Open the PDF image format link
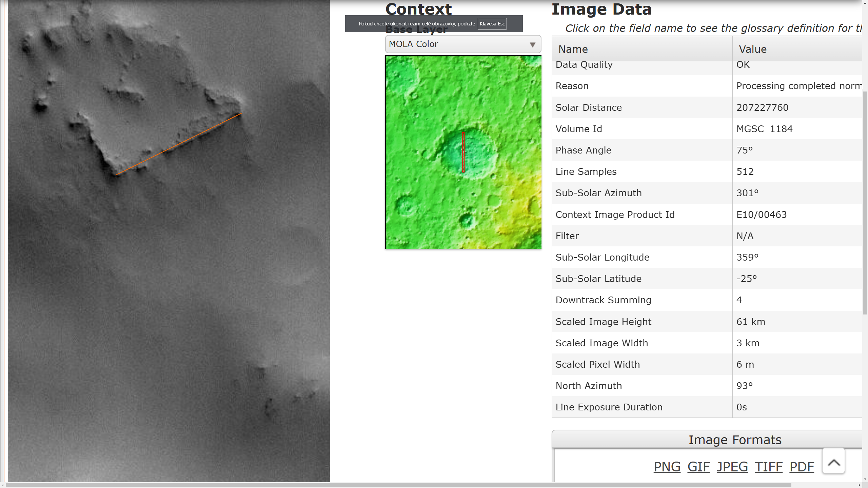This screenshot has height=488, width=868. (802, 467)
